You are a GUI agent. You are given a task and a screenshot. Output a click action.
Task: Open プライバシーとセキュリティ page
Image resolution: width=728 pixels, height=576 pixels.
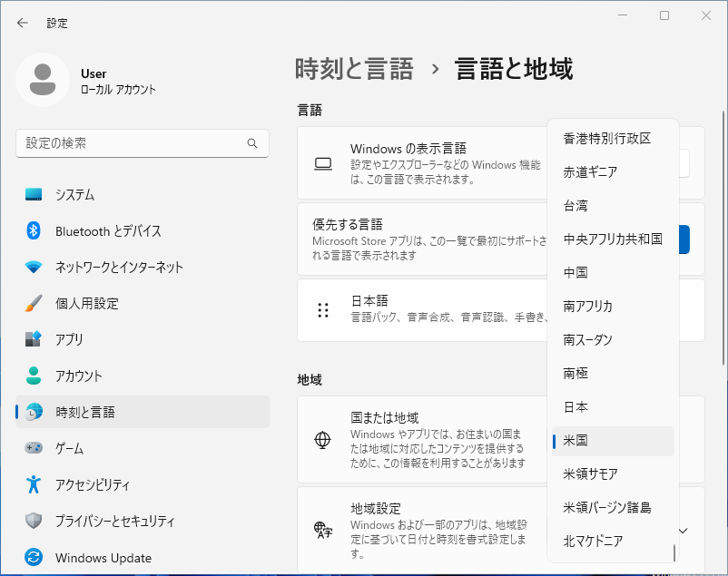(143, 521)
